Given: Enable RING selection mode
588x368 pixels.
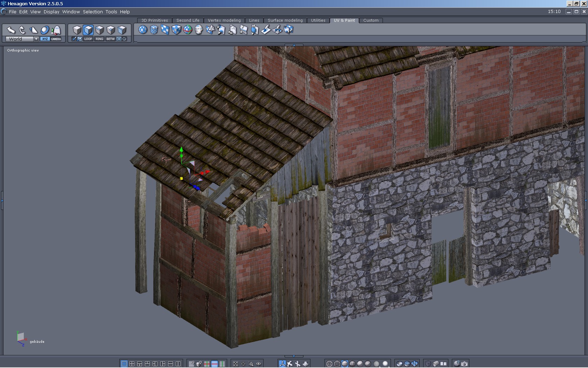Looking at the screenshot, I should [x=99, y=39].
